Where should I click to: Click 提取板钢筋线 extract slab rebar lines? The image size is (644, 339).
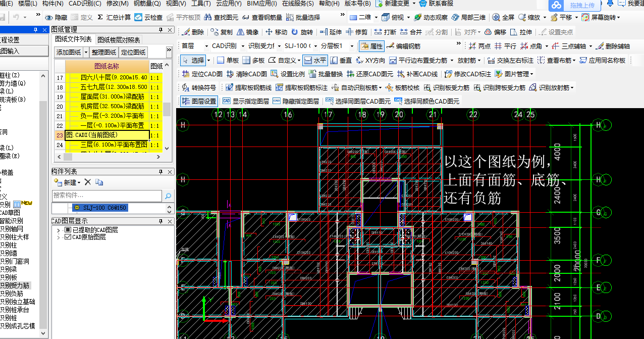click(249, 87)
